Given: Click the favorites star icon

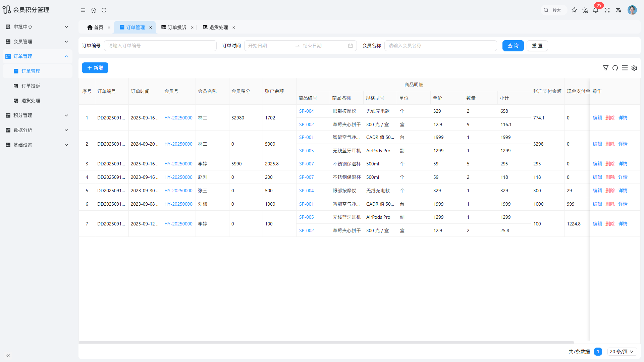Looking at the screenshot, I should (x=574, y=10).
